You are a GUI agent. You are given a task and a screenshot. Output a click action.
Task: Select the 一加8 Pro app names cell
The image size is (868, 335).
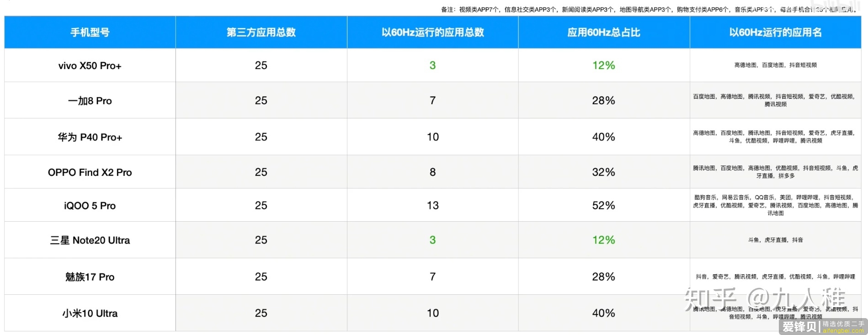pyautogui.click(x=775, y=101)
